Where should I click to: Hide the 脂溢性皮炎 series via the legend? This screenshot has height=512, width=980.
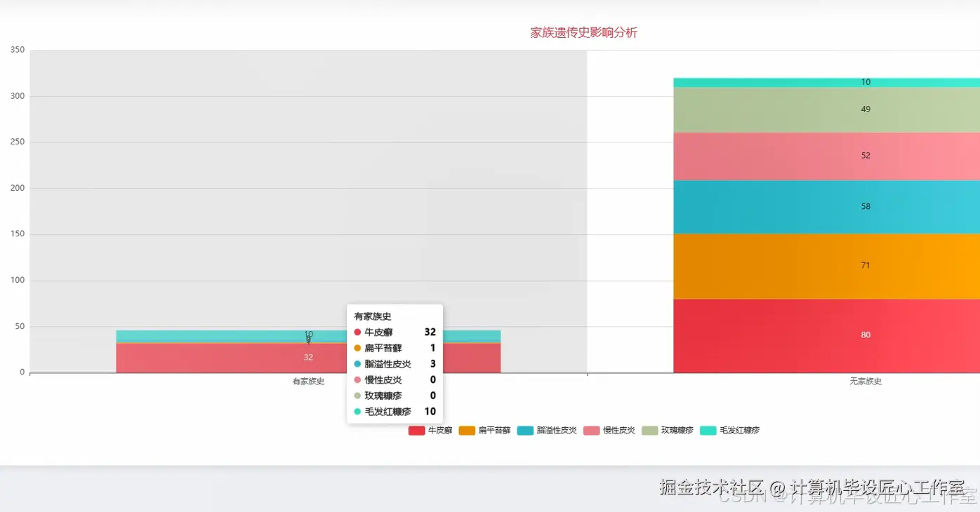547,431
